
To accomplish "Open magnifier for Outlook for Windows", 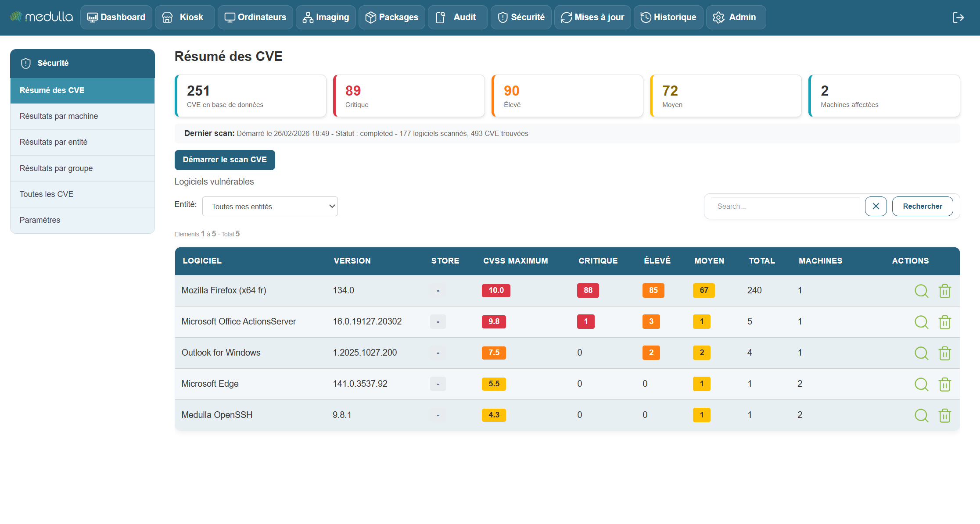I will click(x=921, y=353).
